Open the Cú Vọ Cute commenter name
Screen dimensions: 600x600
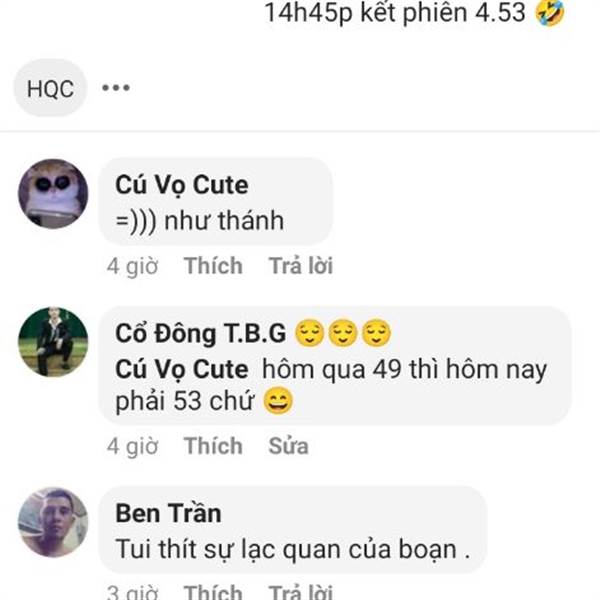[182, 185]
